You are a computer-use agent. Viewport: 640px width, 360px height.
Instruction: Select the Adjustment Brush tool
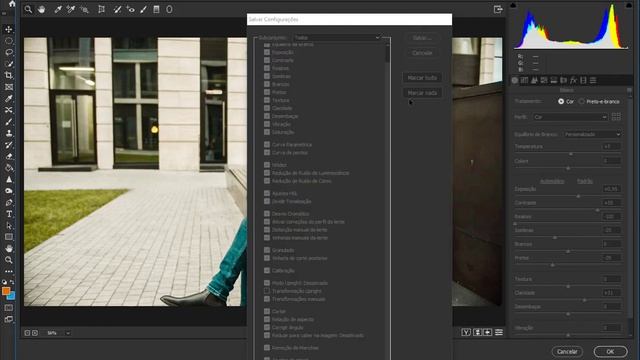(x=143, y=9)
